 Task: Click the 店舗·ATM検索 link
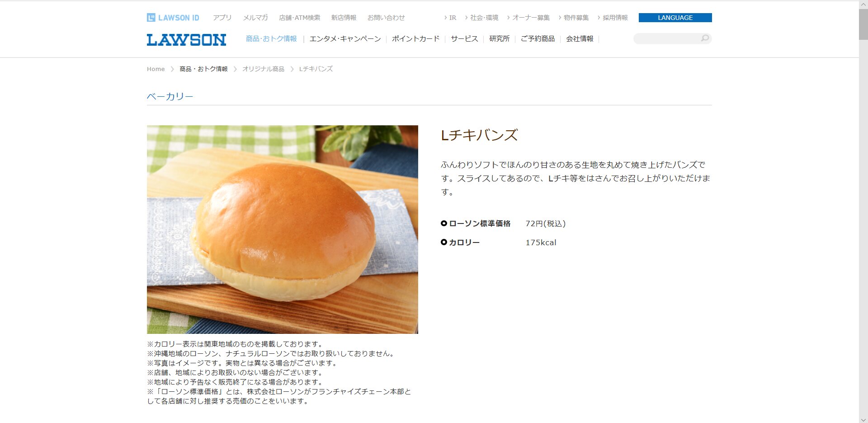(x=299, y=18)
